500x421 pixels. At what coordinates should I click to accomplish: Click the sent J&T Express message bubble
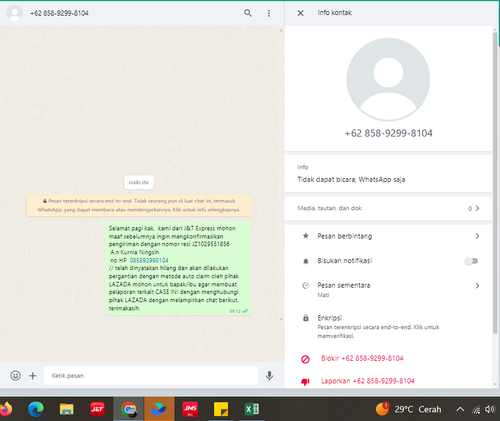coord(178,268)
